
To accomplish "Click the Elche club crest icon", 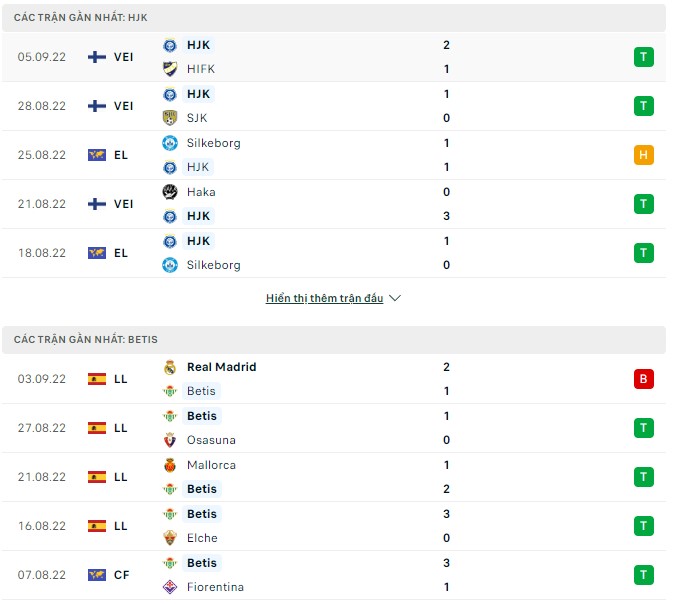I will [x=169, y=538].
